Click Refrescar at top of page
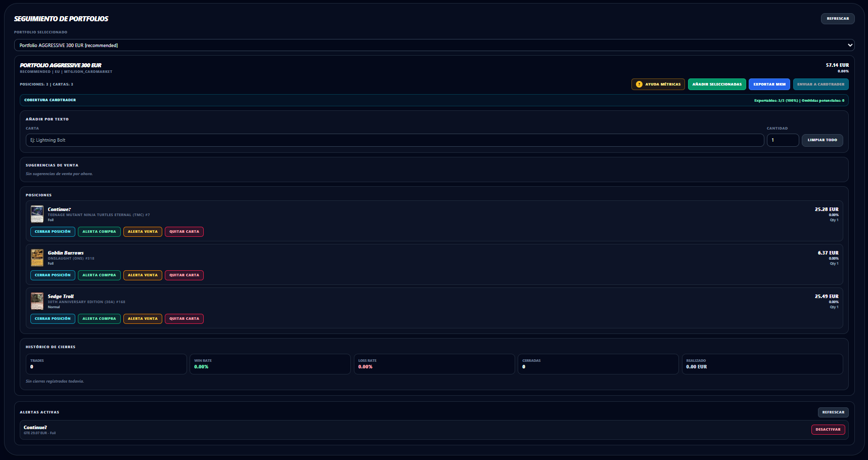Screen dimensions: 868x460 tap(837, 19)
